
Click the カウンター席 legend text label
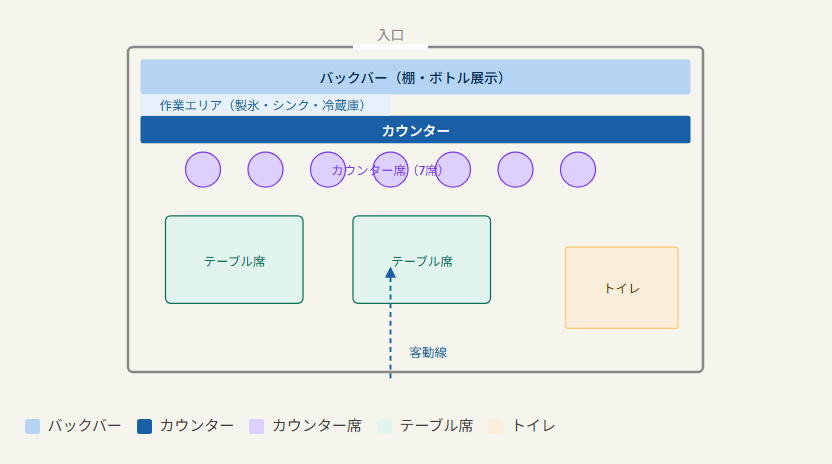317,426
